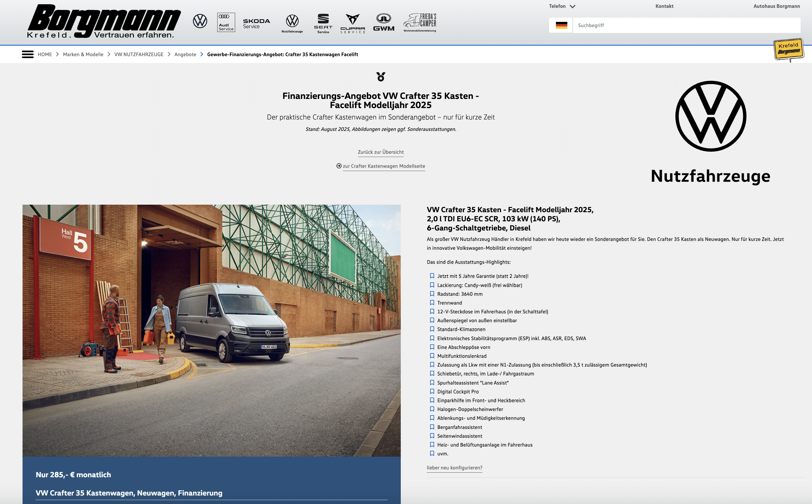812x504 pixels.
Task: Click the medal icon above the headline
Action: (381, 77)
